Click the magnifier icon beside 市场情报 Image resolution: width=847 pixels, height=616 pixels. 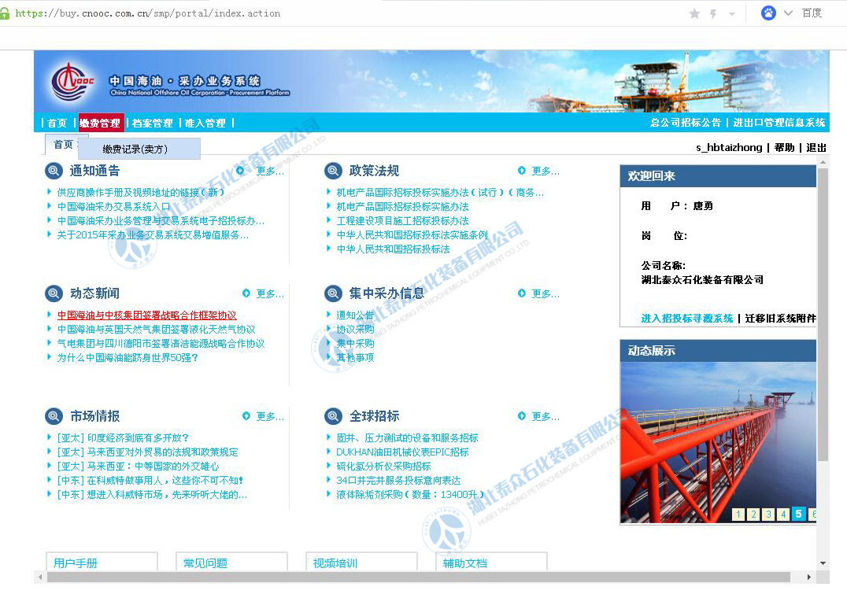click(54, 416)
